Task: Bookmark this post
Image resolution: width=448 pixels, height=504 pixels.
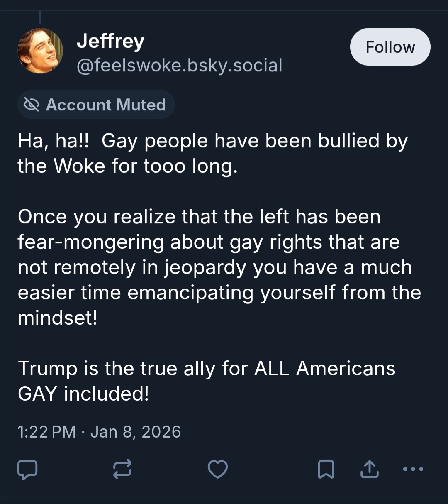Action: pyautogui.click(x=326, y=469)
